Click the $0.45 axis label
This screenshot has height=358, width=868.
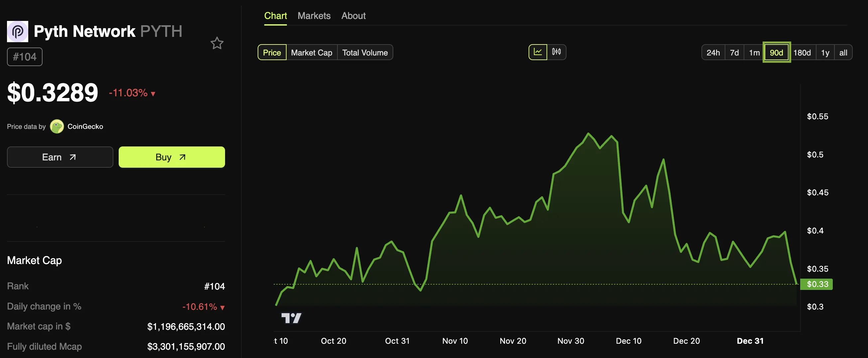pyautogui.click(x=817, y=193)
